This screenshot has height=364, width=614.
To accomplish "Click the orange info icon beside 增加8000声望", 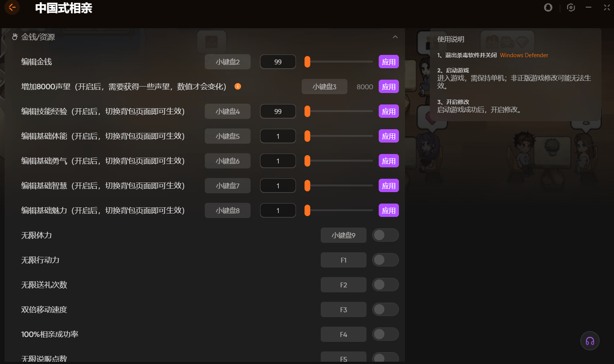I will [238, 87].
